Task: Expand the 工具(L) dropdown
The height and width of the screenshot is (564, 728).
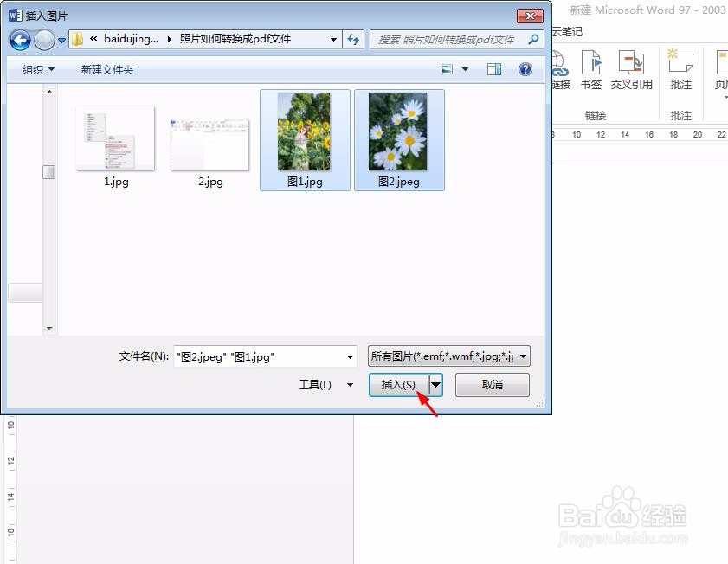Action: pyautogui.click(x=325, y=384)
